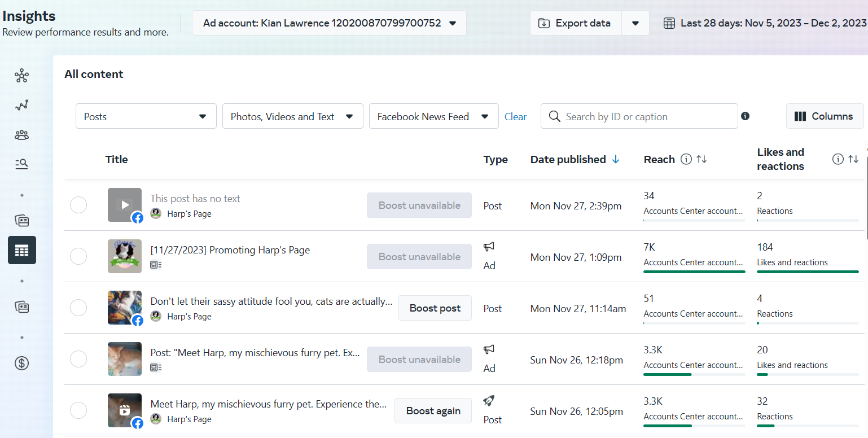The image size is (868, 438).
Task: Click the info icon beside search box
Action: point(745,116)
